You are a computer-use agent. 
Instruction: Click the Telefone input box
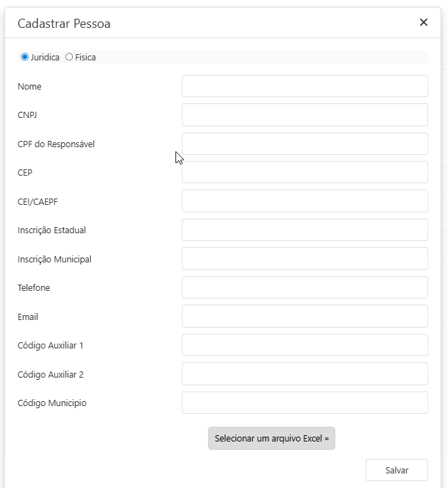304,287
